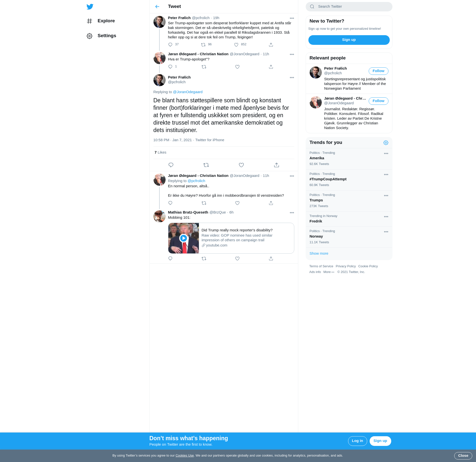Share the main tweet
Viewport: 476px width, 462px height.
click(x=276, y=165)
